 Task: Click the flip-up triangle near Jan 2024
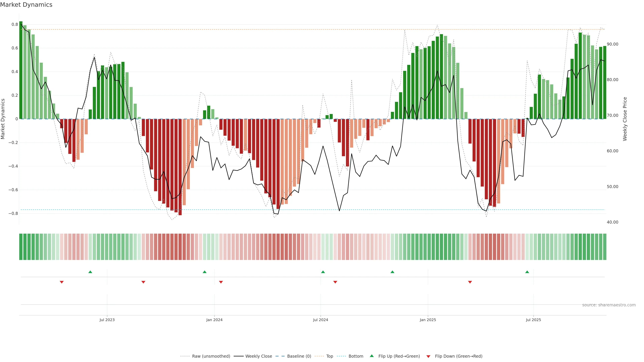coord(204,272)
